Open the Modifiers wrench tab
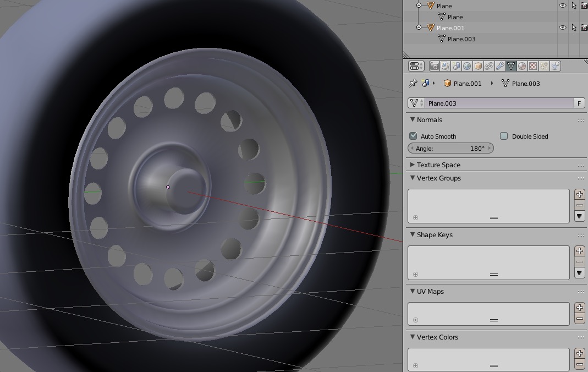 [500, 67]
